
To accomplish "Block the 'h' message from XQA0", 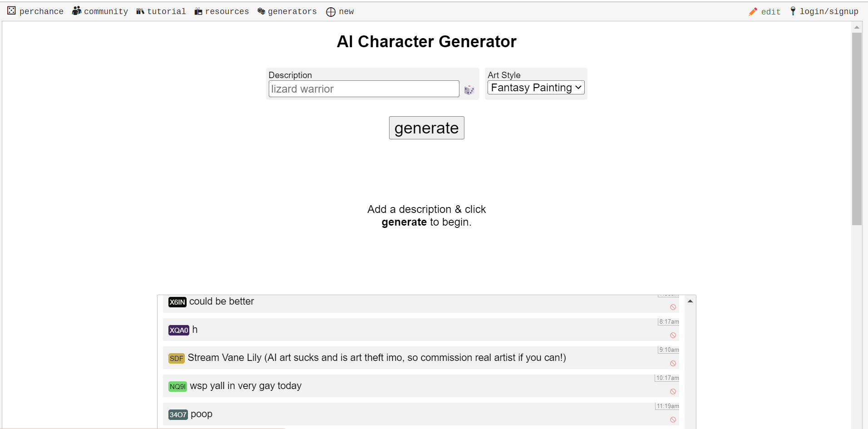I will (673, 335).
